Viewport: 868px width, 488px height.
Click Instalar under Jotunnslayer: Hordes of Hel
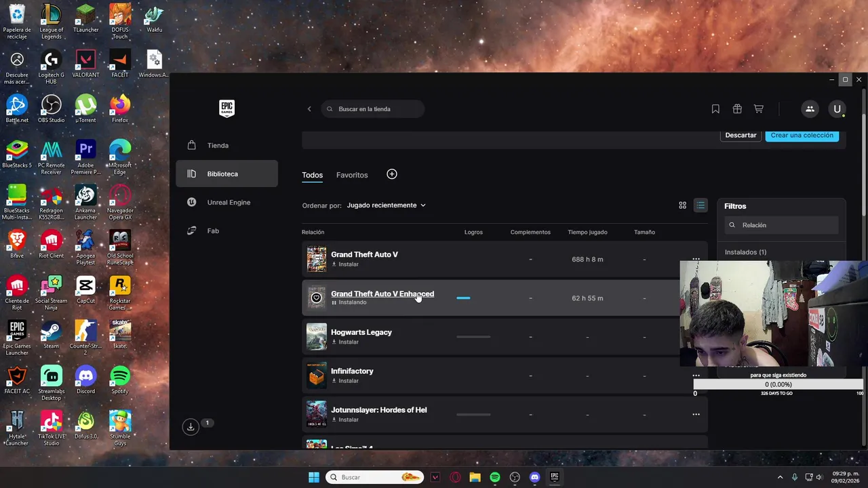point(345,420)
